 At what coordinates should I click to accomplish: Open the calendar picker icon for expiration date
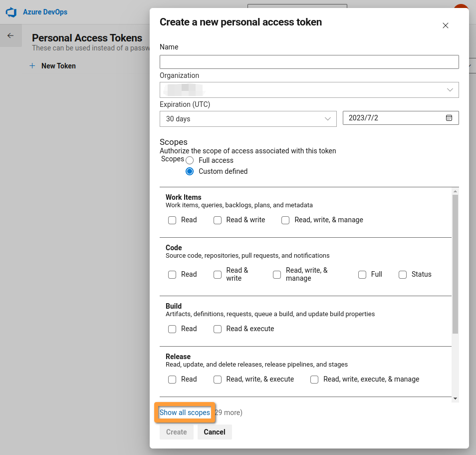(449, 118)
